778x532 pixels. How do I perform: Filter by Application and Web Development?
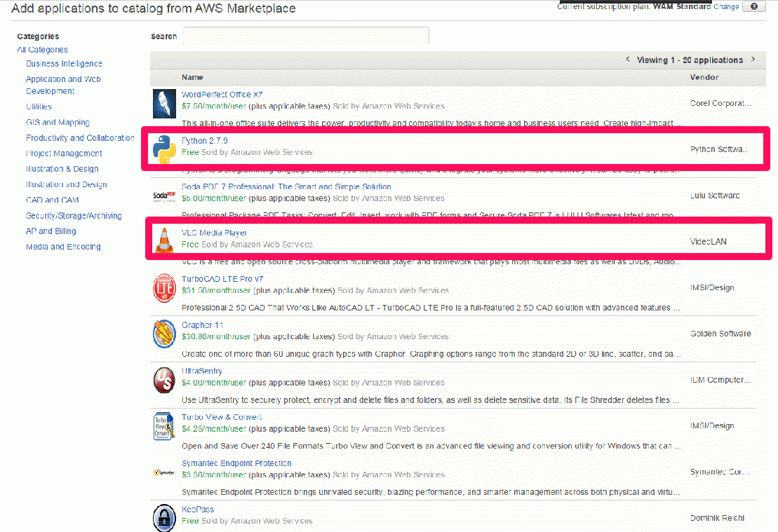(64, 85)
